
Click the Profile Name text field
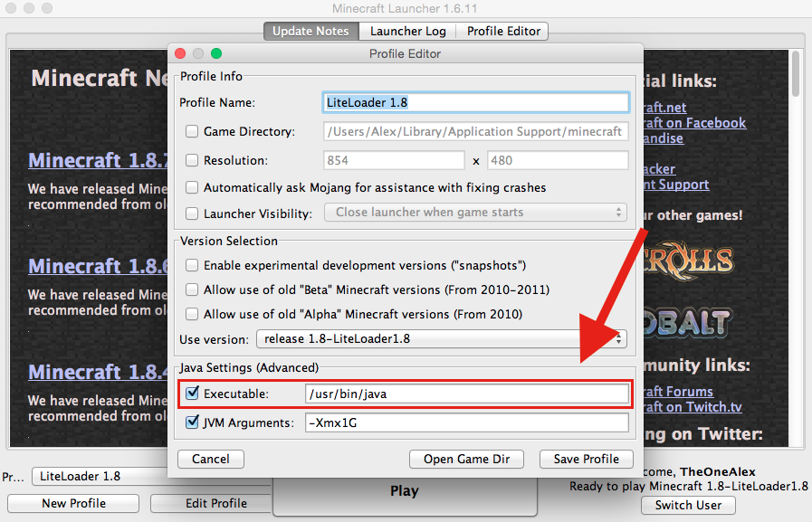[x=475, y=102]
